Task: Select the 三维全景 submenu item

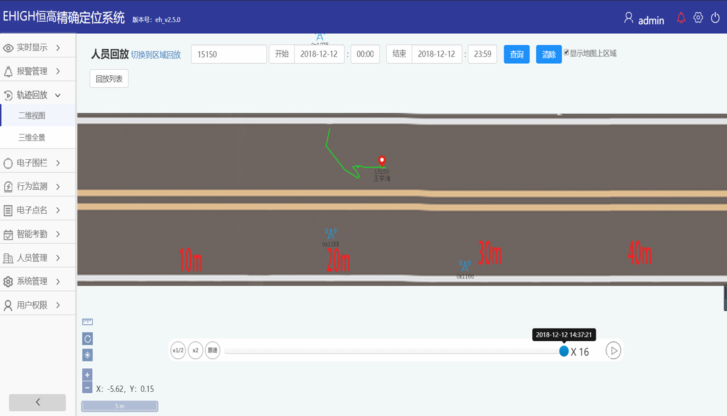Action: click(x=33, y=137)
